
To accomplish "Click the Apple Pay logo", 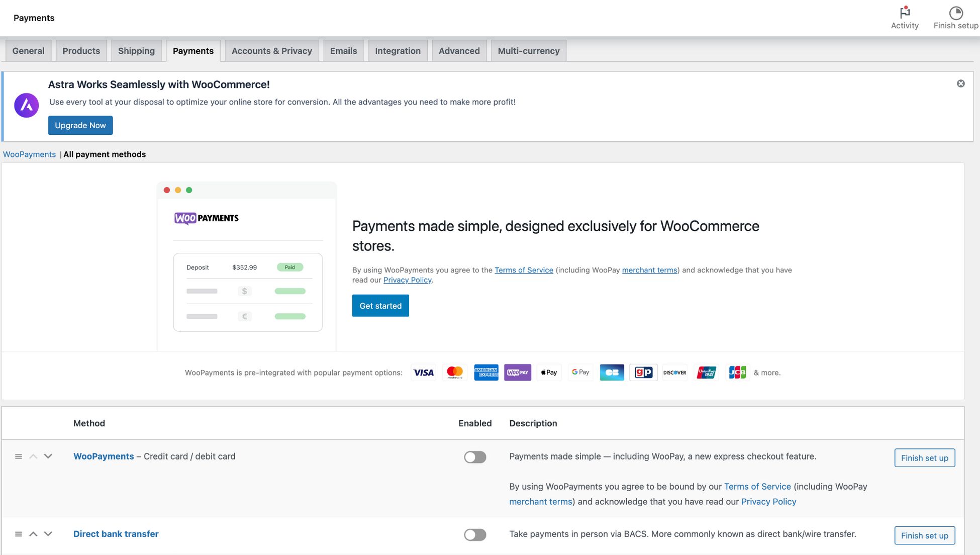I will coord(549,373).
